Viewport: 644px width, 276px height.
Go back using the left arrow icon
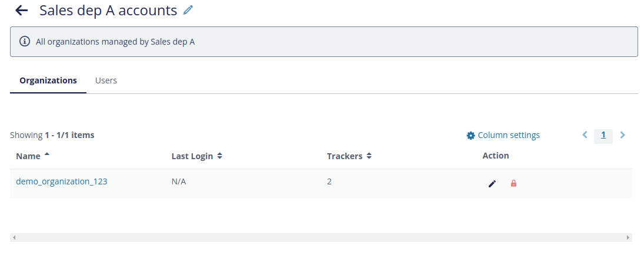[21, 11]
